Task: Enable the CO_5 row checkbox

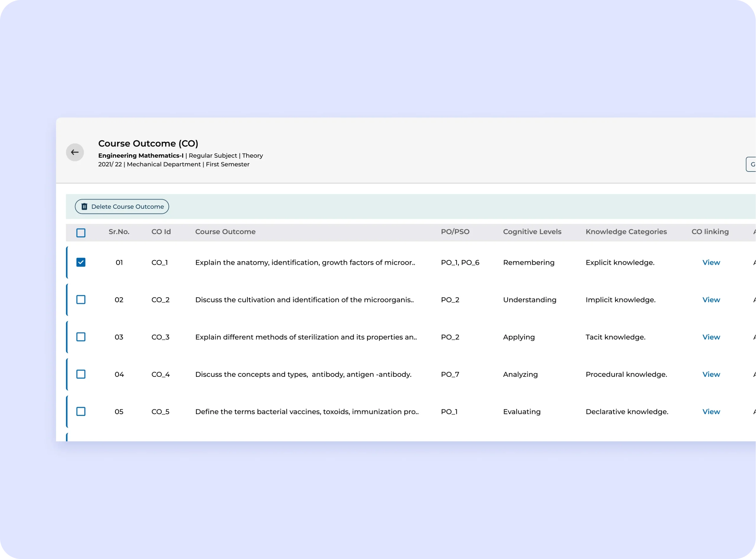Action: 81,411
